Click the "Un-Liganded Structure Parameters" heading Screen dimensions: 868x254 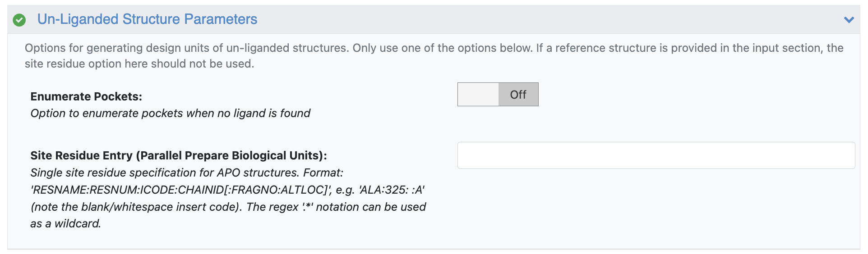tap(147, 19)
